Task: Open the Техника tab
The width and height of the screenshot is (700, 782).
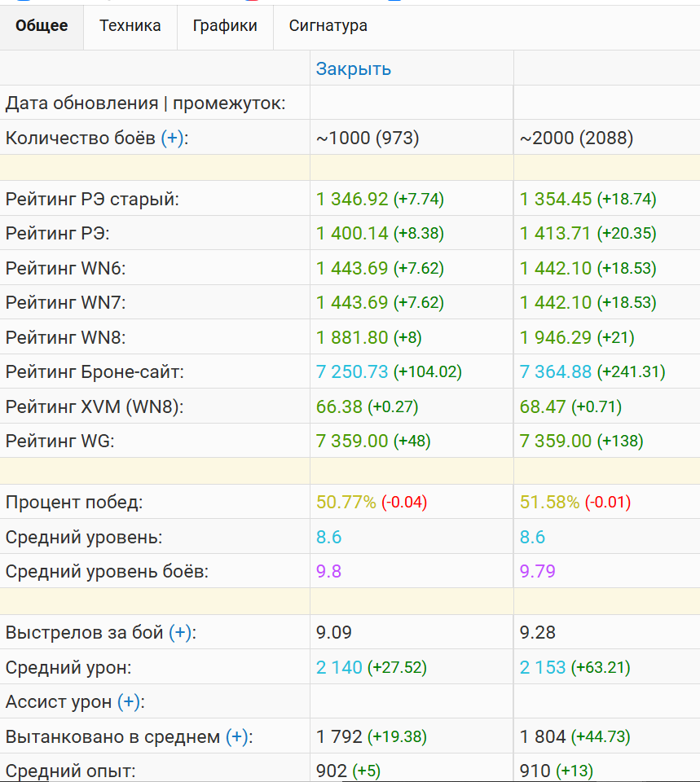Action: pos(130,26)
